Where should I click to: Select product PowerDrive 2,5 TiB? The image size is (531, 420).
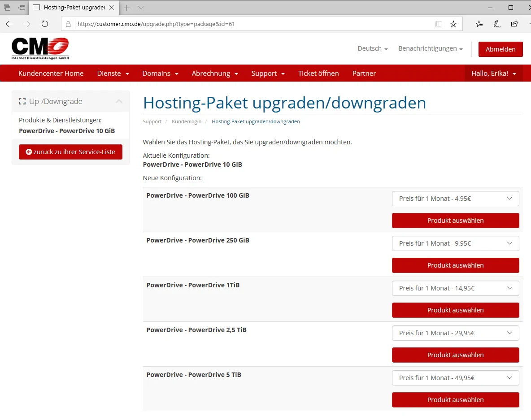[x=456, y=355]
